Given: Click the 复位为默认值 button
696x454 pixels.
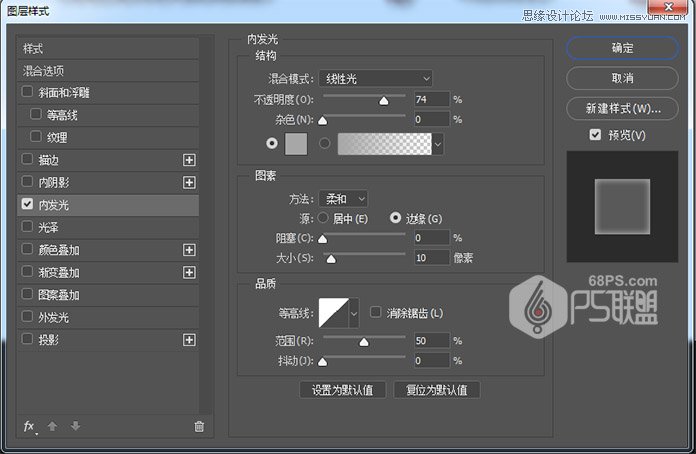Looking at the screenshot, I should (x=437, y=390).
